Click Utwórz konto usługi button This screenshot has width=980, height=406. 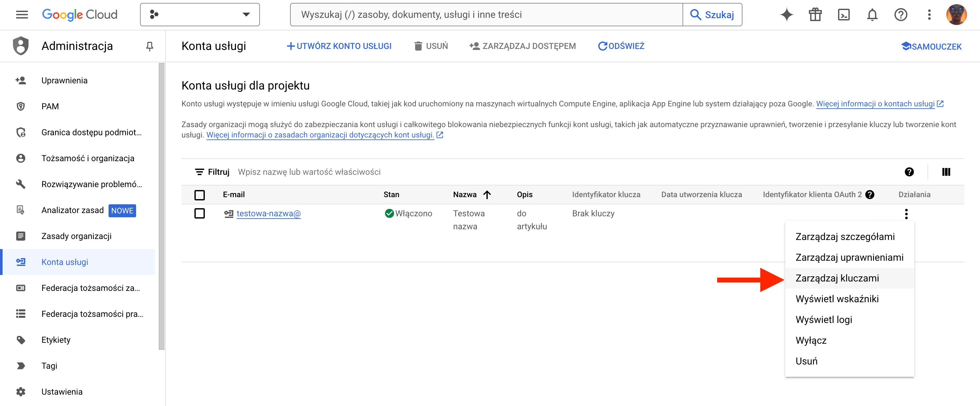tap(339, 46)
